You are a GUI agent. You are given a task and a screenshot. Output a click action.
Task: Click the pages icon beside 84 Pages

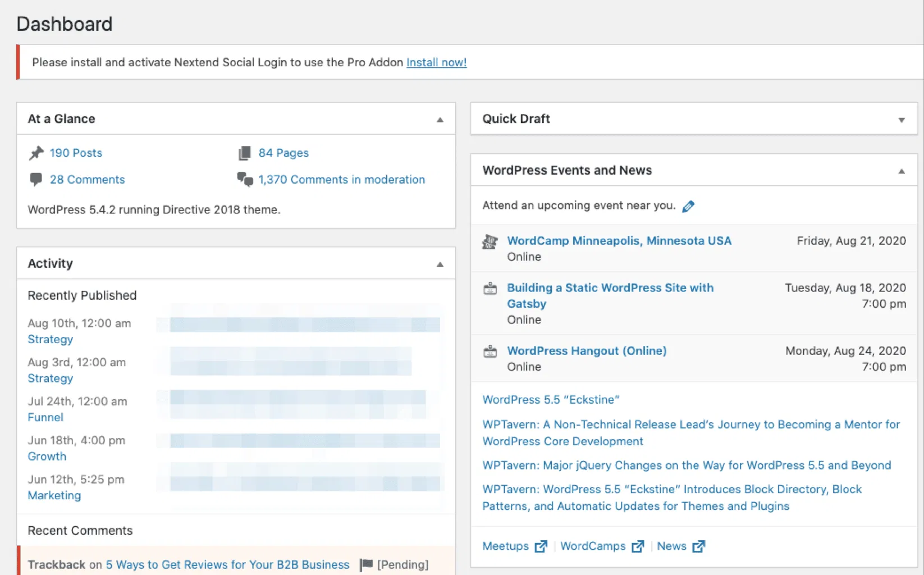244,153
